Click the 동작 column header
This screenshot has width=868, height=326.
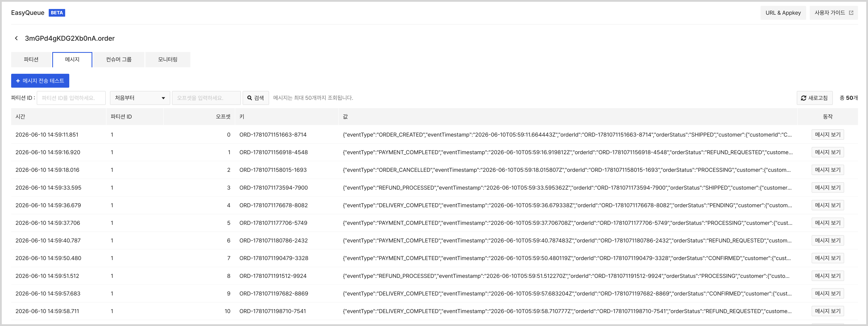point(827,117)
